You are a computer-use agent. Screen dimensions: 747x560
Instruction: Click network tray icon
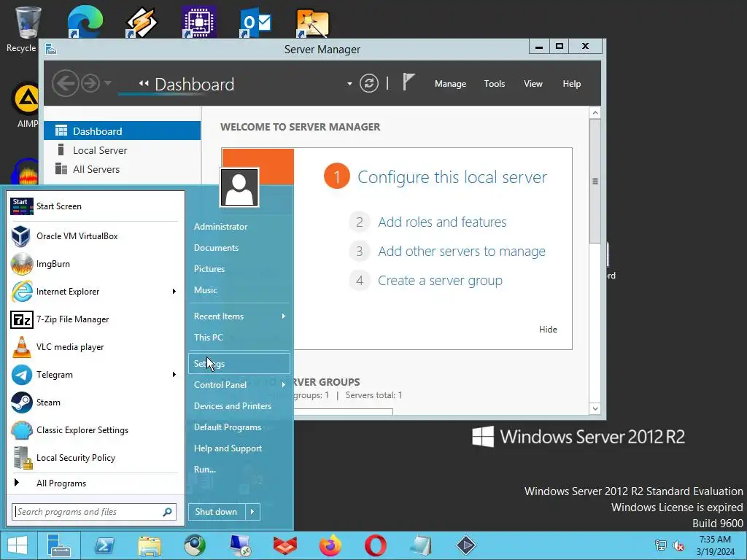[x=661, y=545]
